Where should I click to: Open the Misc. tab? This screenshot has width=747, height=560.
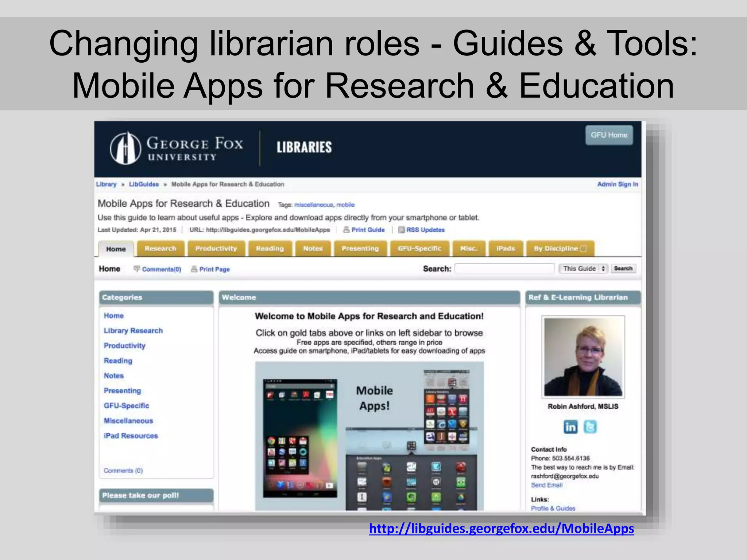469,249
